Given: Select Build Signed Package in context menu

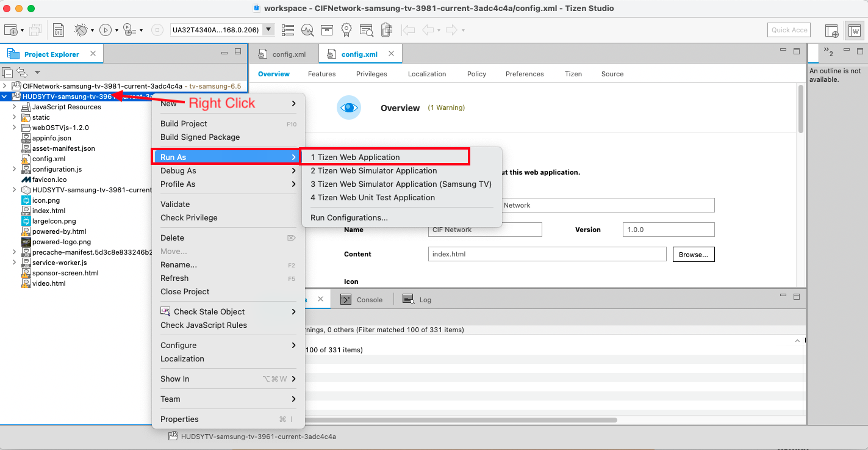Looking at the screenshot, I should pos(228,137).
